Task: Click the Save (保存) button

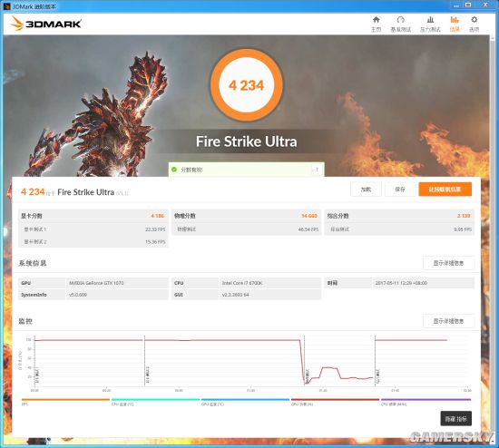Action: tap(400, 190)
